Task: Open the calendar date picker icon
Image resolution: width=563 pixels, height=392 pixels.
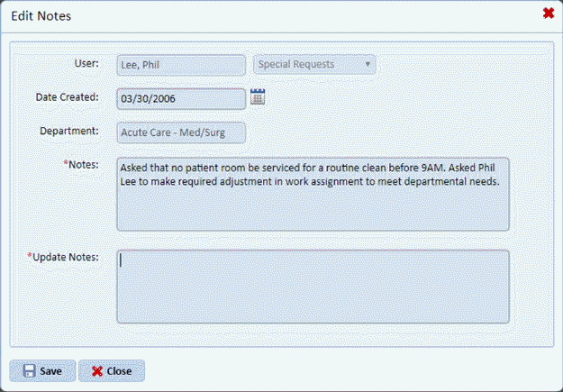Action: click(x=258, y=97)
